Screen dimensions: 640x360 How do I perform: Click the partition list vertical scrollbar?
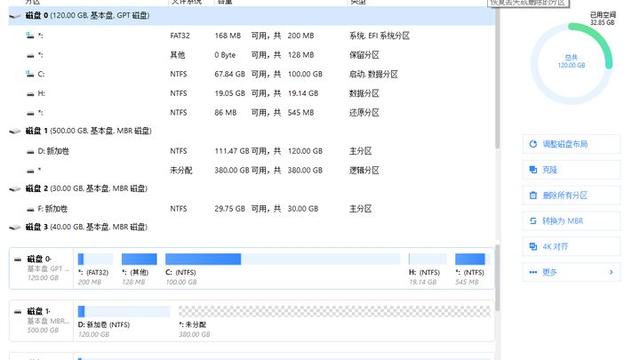[497, 78]
